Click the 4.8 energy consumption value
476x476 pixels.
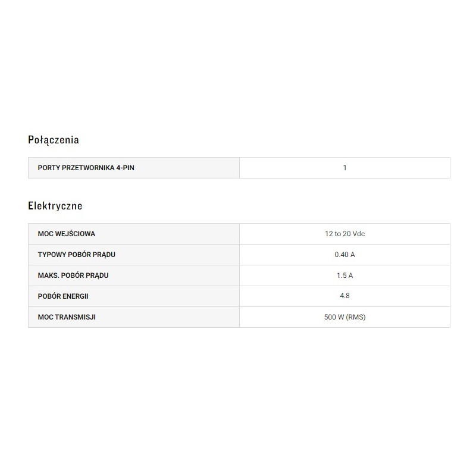[x=345, y=296]
